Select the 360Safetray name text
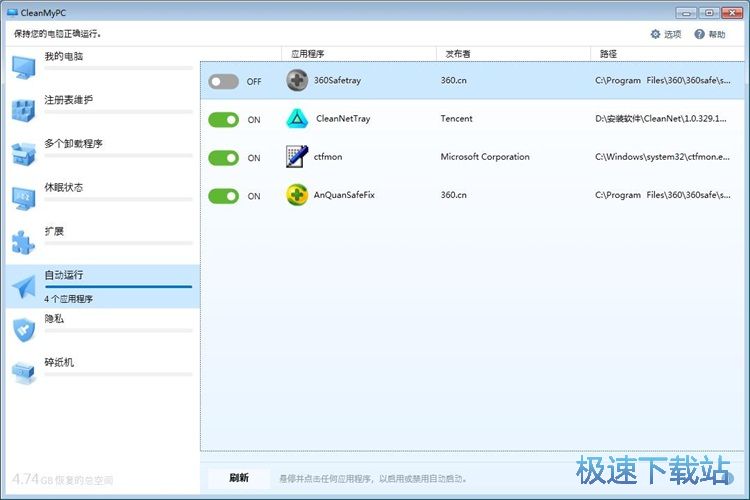The width and height of the screenshot is (750, 500). point(337,80)
